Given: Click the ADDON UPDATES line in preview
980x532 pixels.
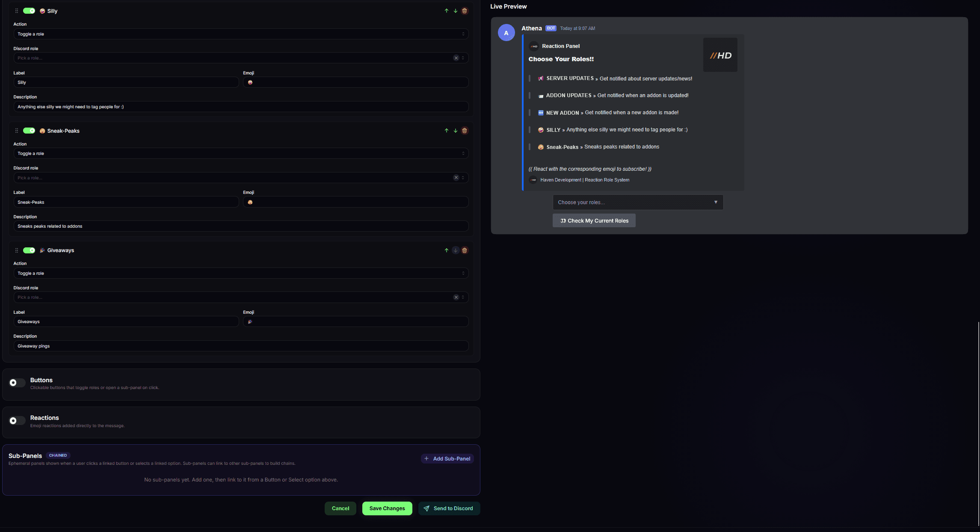Looking at the screenshot, I should click(613, 95).
